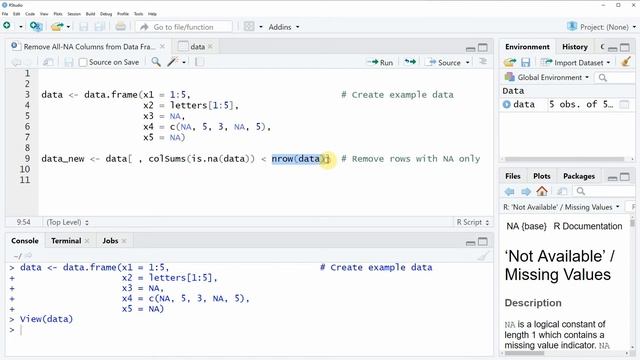Click the Compile Report notebook icon
Viewport: 640px width, 360px height.
click(200, 62)
